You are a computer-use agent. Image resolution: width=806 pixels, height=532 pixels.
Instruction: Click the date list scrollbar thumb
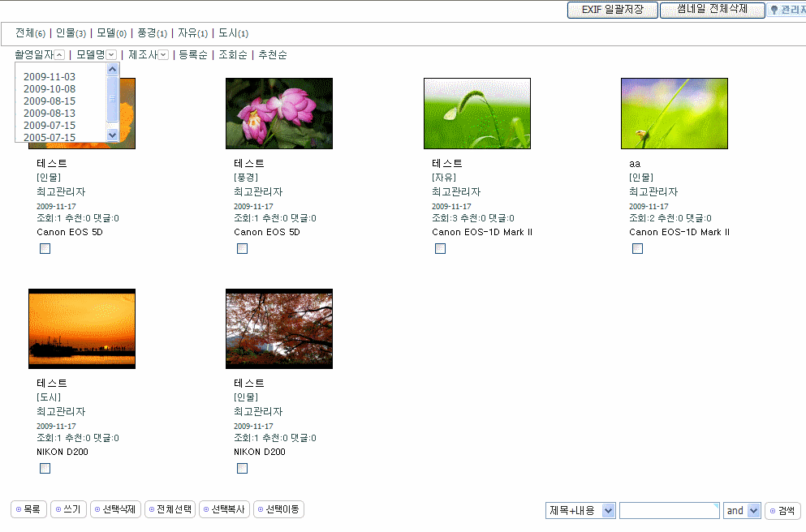click(113, 99)
